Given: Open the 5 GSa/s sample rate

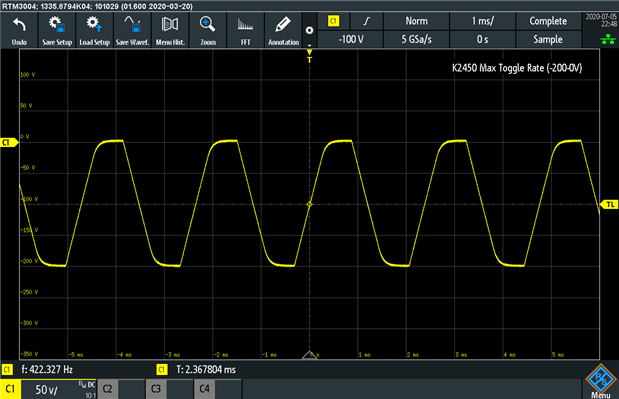Looking at the screenshot, I should (416, 39).
